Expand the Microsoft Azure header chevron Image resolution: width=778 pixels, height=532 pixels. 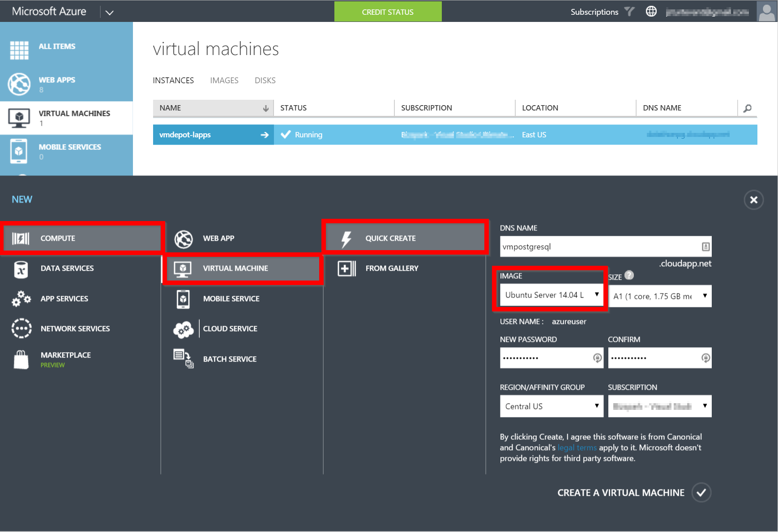109,12
